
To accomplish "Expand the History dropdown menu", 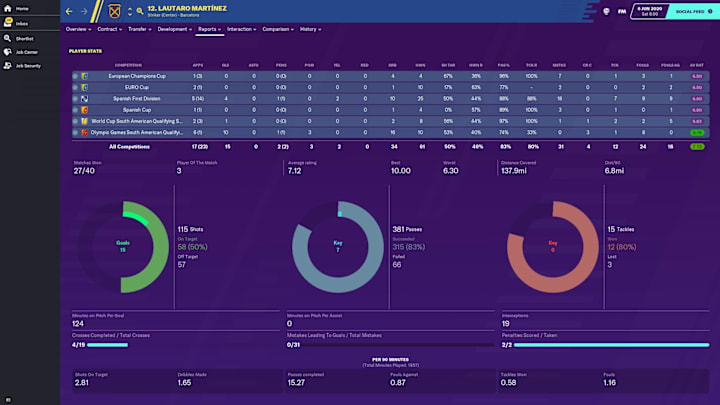I will pos(310,29).
